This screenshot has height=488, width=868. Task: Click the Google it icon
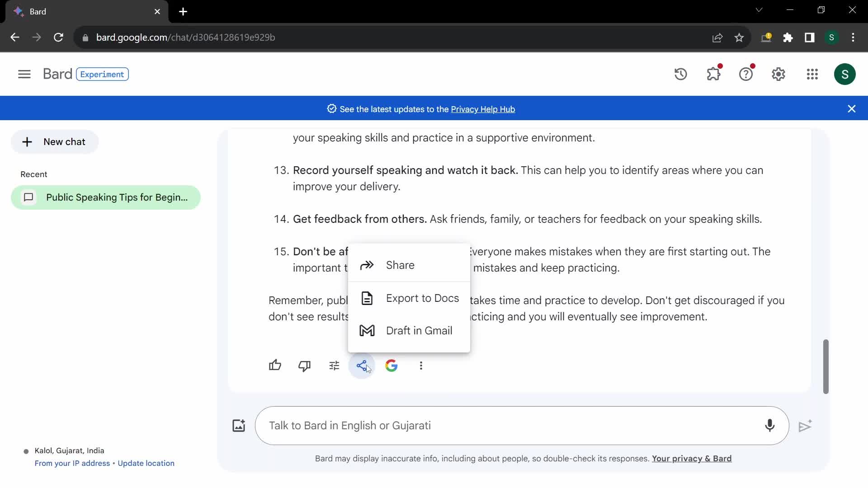(392, 366)
